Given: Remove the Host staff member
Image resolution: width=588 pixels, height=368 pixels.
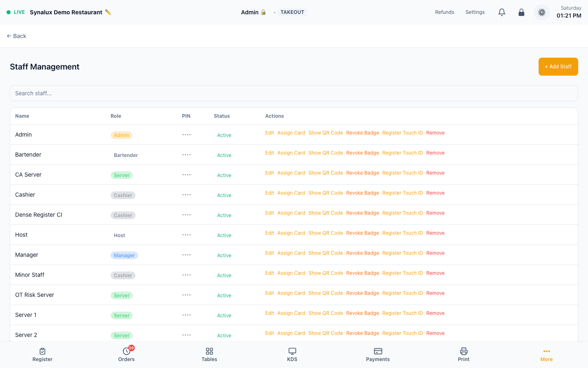Looking at the screenshot, I should 435,233.
